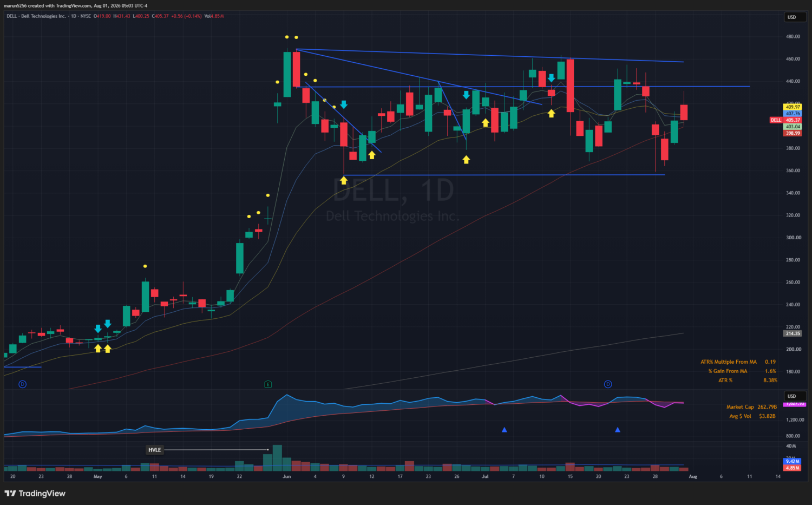Click the HVLE volume label
812x505 pixels.
[x=155, y=450]
